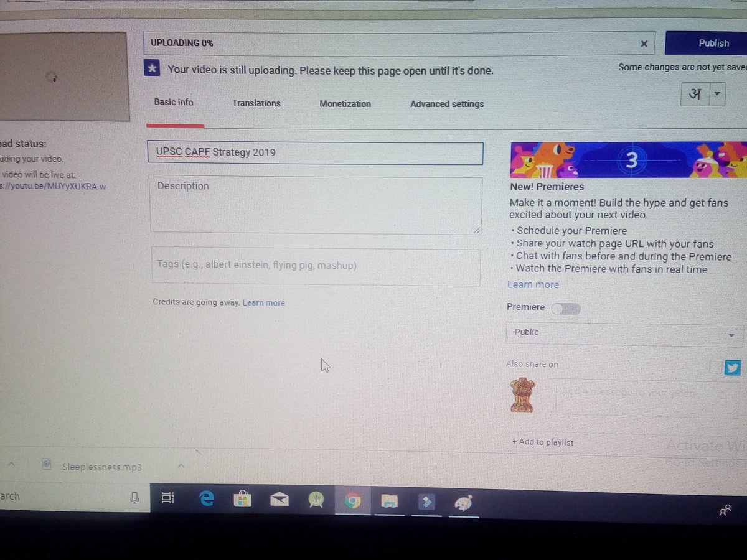Screen dimensions: 747x560
Task: Open the Hindi input language dropdown arrow
Action: point(716,94)
